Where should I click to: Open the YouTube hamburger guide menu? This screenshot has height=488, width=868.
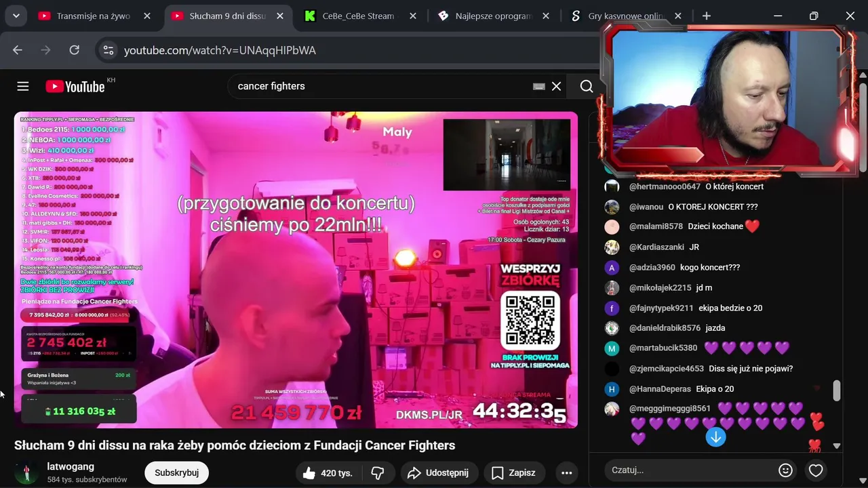coord(23,86)
